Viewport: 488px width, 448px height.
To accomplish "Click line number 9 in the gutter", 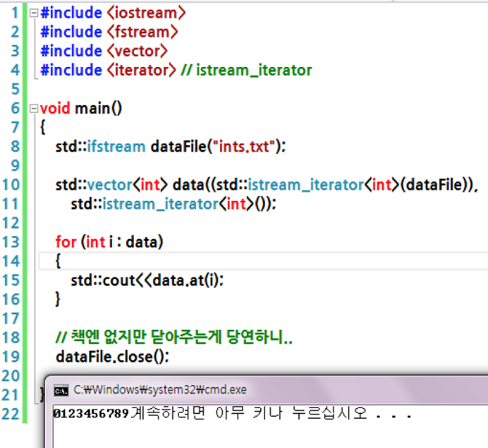I will (15, 166).
